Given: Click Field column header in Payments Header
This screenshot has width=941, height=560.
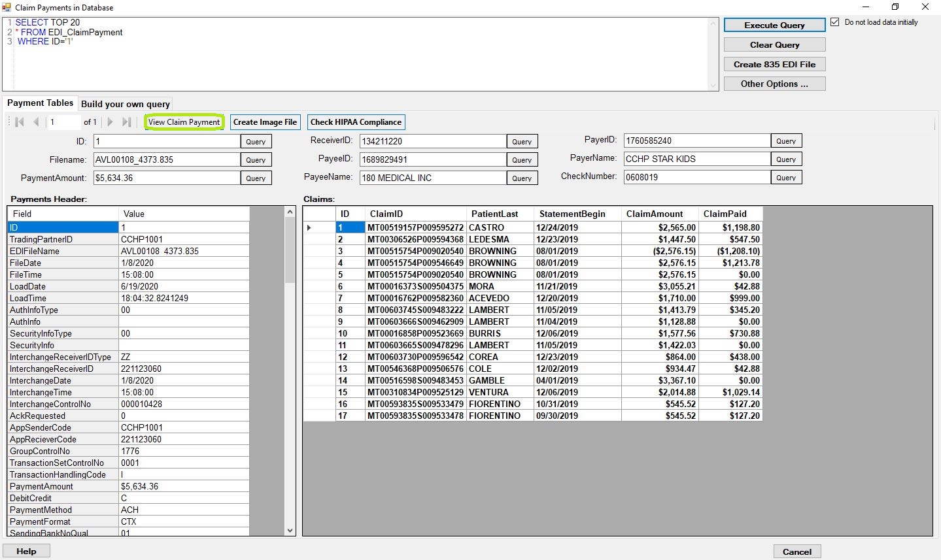Looking at the screenshot, I should coord(63,214).
